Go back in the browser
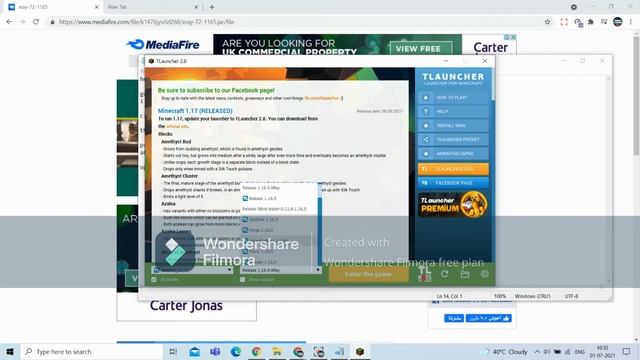This screenshot has height=360, width=640. click(9, 22)
